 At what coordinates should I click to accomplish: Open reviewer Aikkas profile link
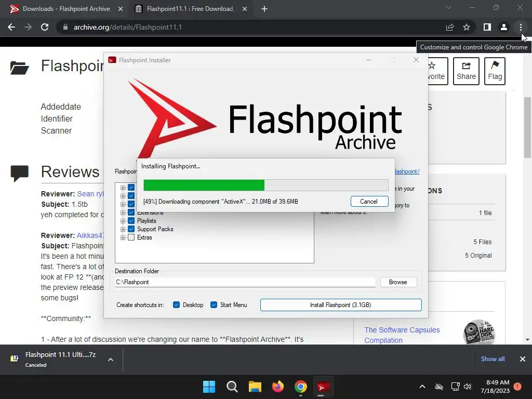click(x=90, y=235)
